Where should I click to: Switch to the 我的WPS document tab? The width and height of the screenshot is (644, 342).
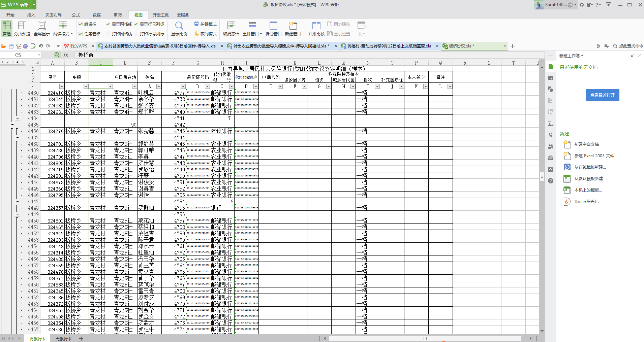pos(79,46)
